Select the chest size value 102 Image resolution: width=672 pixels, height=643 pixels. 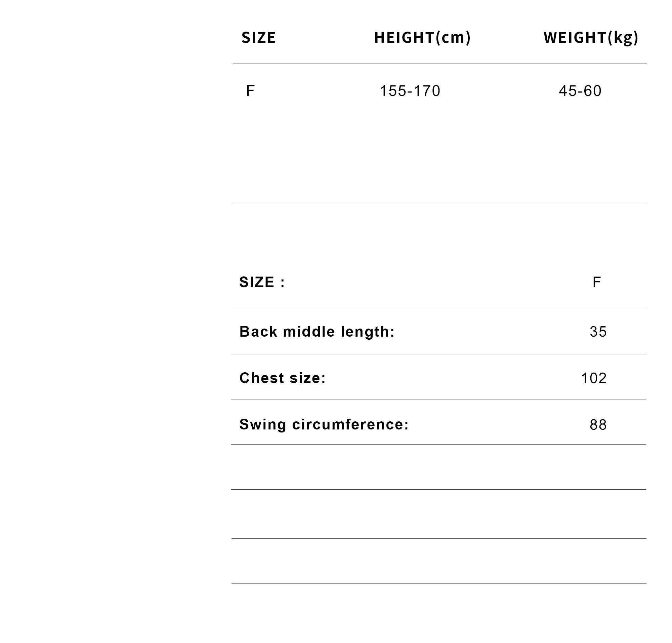pyautogui.click(x=594, y=378)
